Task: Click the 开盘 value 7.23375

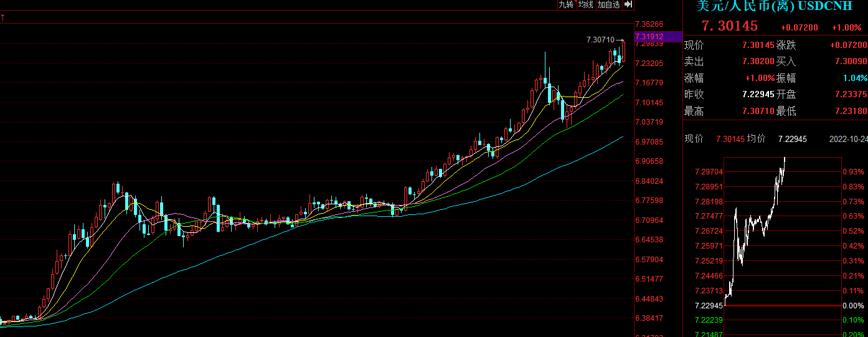Action: point(851,95)
